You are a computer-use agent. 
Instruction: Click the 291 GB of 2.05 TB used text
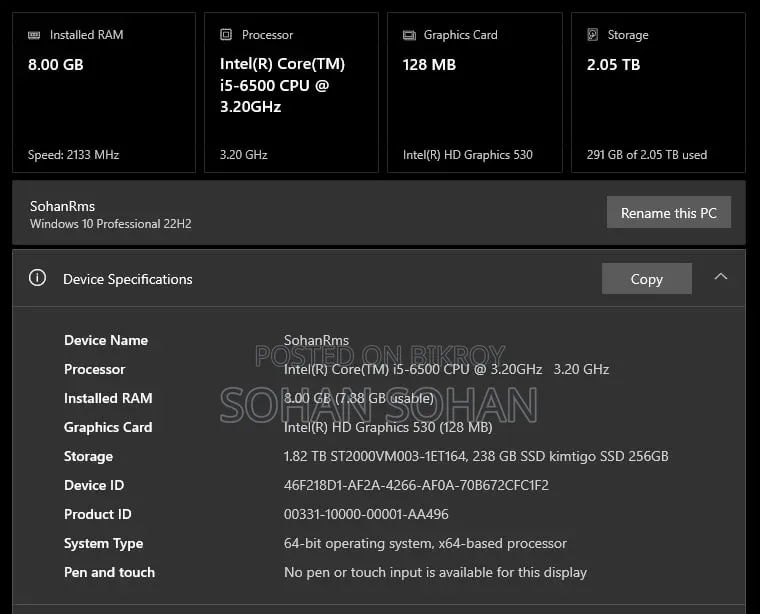coord(647,155)
